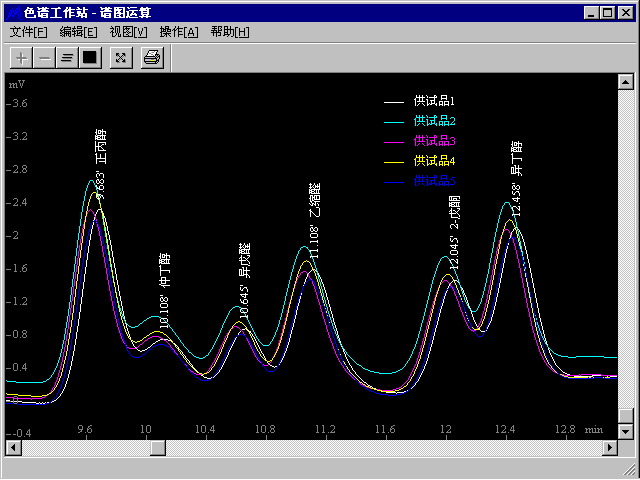The image size is (640, 480).
Task: Open the 帮助[H] menu
Action: click(230, 32)
